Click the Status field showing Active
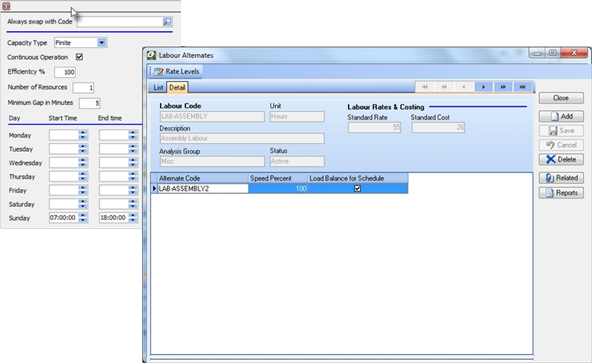 click(297, 162)
